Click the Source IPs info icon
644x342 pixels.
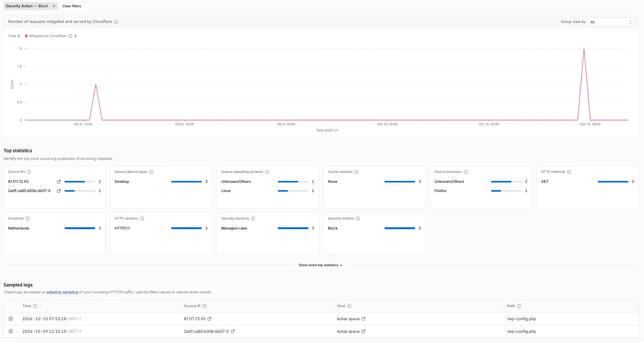pos(29,172)
